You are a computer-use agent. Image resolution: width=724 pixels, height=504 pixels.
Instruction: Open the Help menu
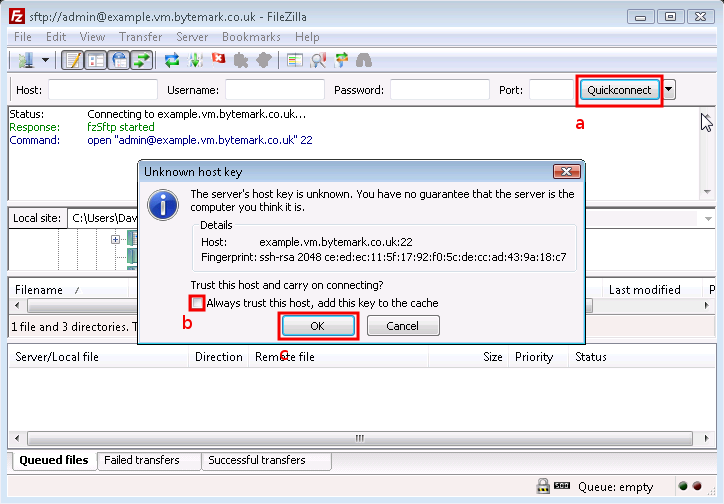[x=307, y=36]
